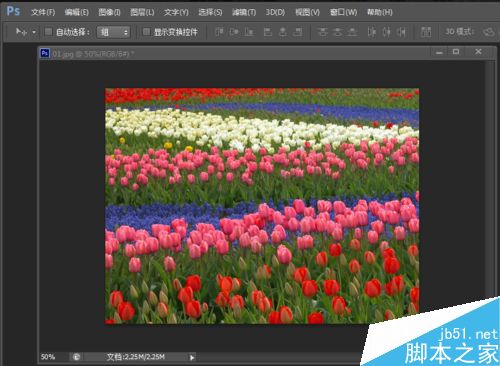Open the 窗口(W) menu

(x=343, y=12)
